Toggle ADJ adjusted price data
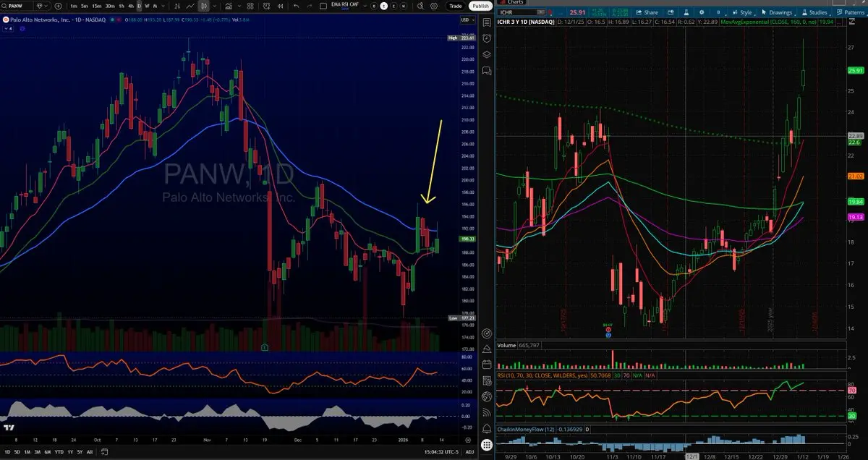 [x=469, y=452]
